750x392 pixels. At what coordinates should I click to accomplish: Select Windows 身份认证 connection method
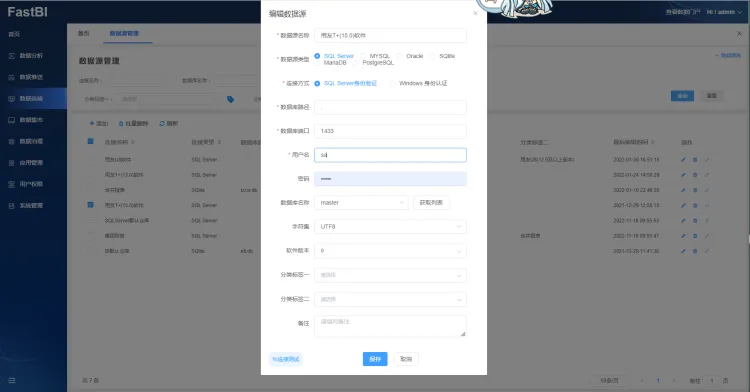393,83
